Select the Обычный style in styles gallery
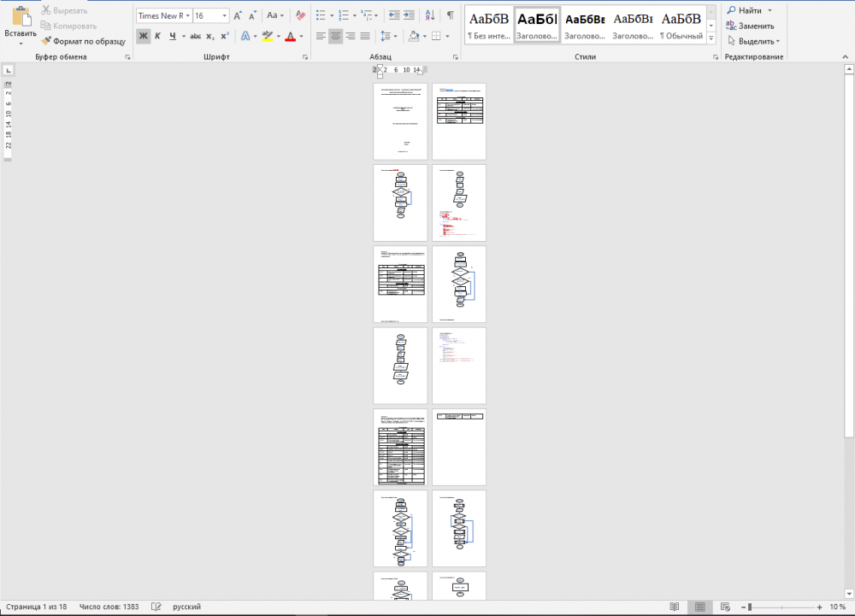Screen dimensions: 855x616 click(x=681, y=25)
